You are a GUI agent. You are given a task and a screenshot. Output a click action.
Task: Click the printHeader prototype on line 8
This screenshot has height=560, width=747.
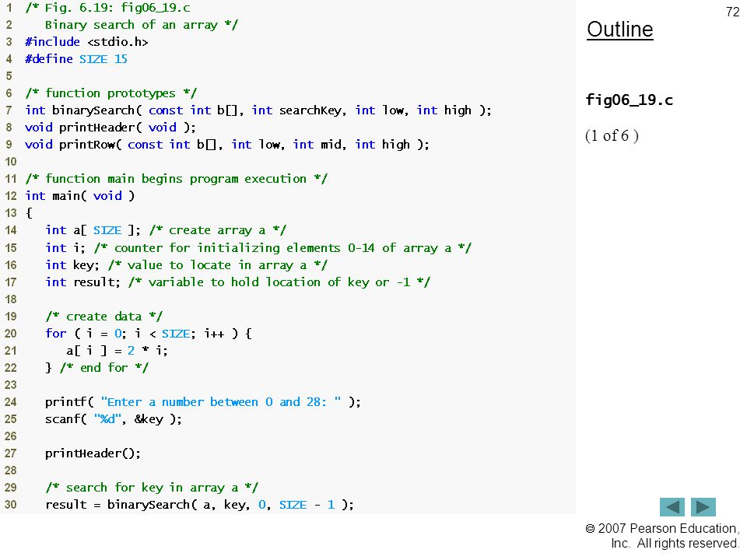(110, 128)
